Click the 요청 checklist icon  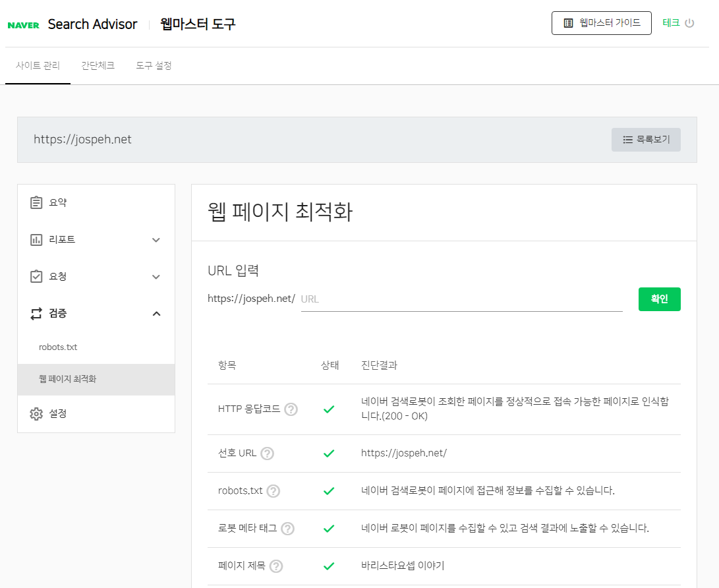click(36, 276)
